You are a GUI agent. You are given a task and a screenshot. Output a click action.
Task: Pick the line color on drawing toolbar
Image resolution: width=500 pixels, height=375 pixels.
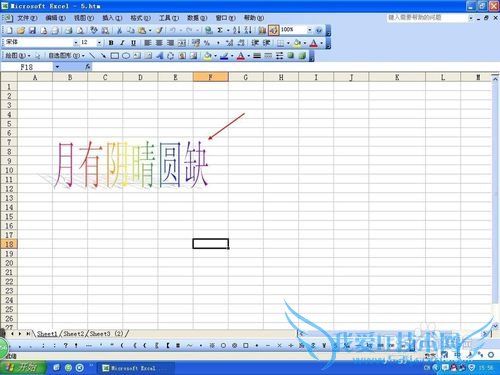[x=224, y=56]
